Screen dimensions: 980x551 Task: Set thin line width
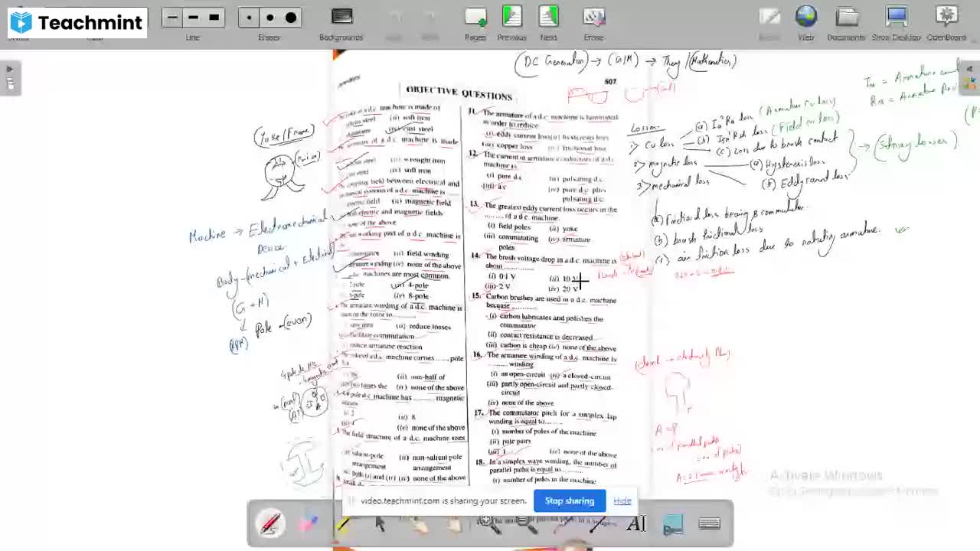[172, 18]
